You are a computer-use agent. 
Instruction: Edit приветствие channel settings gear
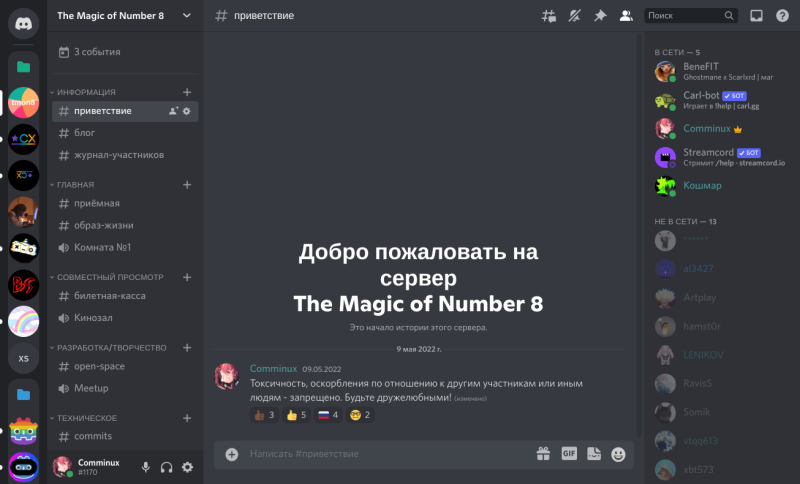coord(187,111)
